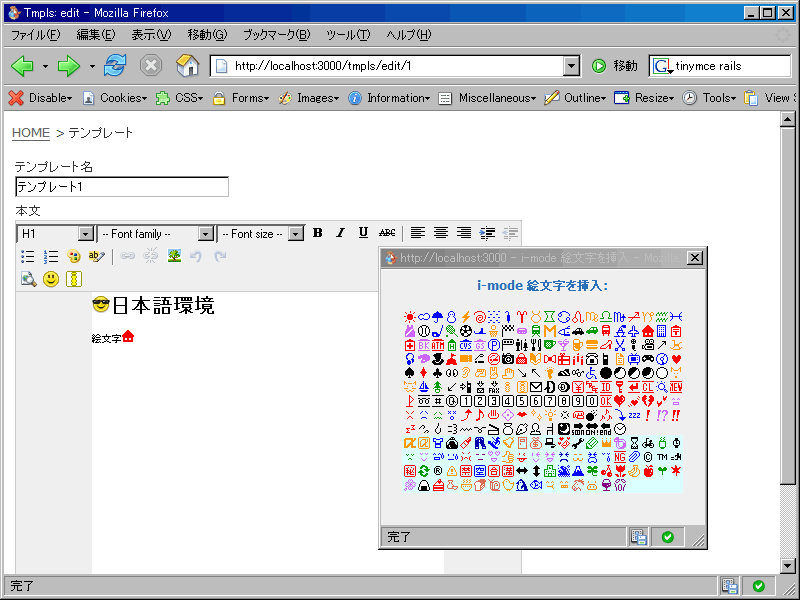Insert the camera emoji
Image resolution: width=800 pixels, height=600 pixels.
(x=508, y=359)
